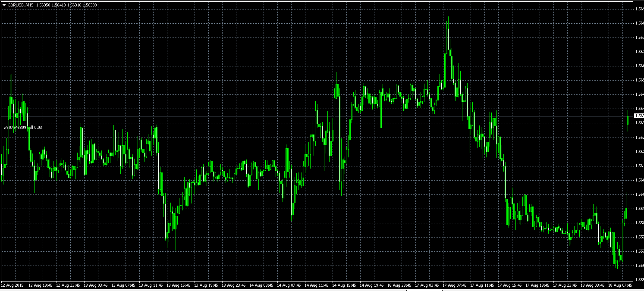
Task: Click the 13 Aug 03:45 time label
Action: 96,285
